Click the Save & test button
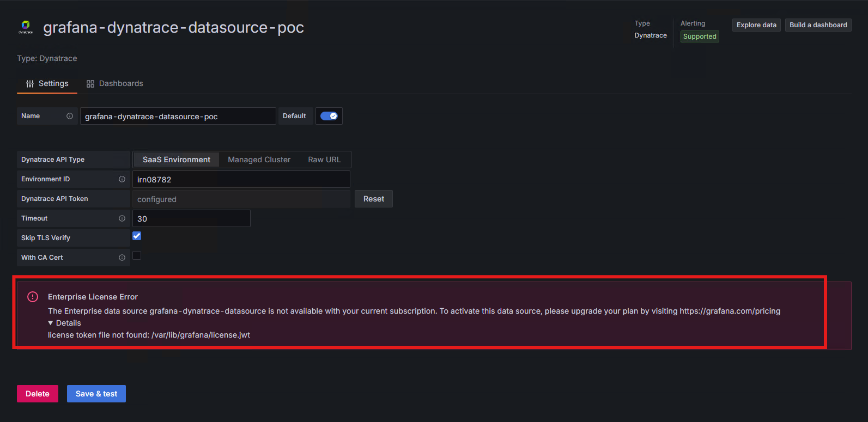The image size is (868, 422). tap(96, 394)
